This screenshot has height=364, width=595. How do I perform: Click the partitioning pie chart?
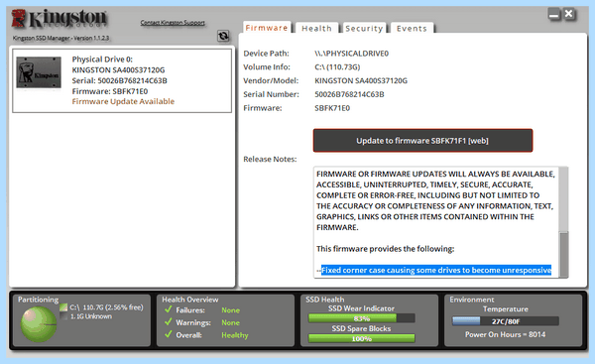[39, 324]
